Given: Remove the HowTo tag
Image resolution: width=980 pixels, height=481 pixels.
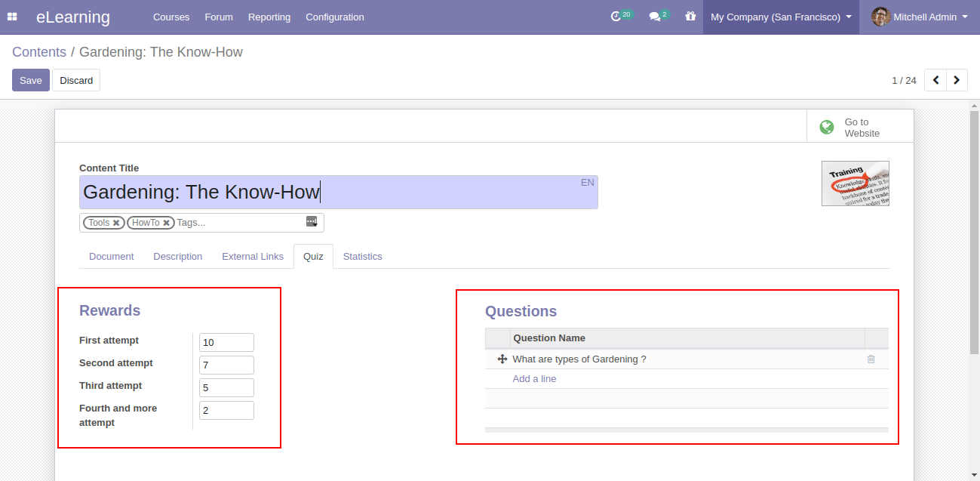Looking at the screenshot, I should point(167,223).
